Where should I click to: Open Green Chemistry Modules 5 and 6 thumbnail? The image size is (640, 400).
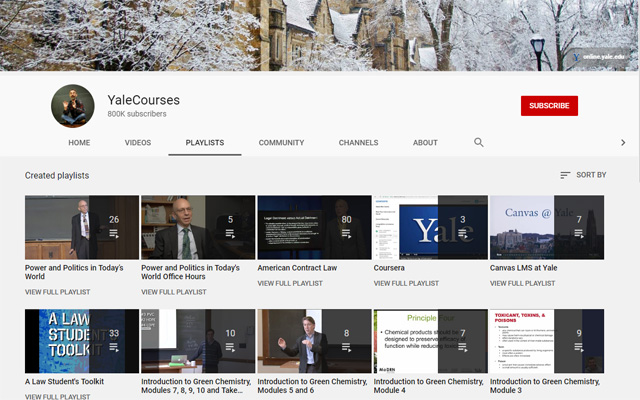click(314, 341)
